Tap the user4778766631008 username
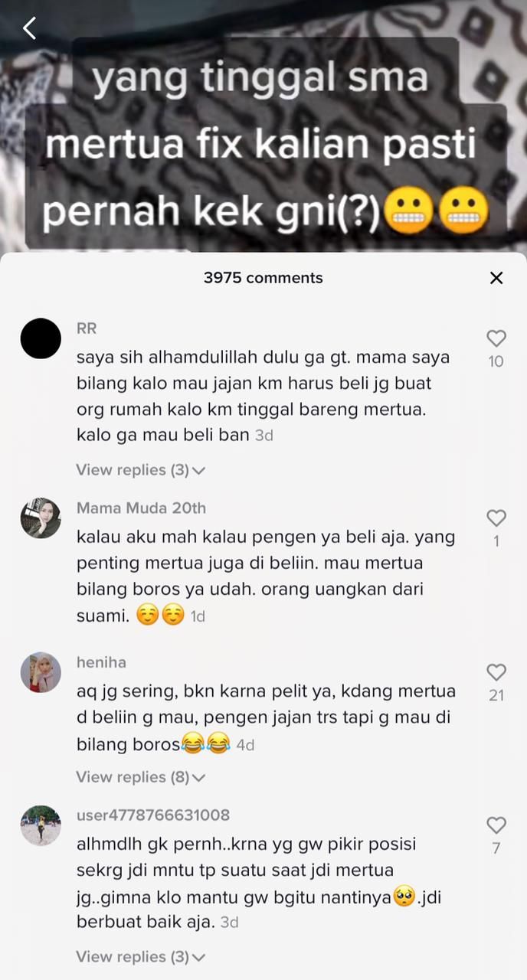Viewport: 527px width, 980px height. point(153,815)
